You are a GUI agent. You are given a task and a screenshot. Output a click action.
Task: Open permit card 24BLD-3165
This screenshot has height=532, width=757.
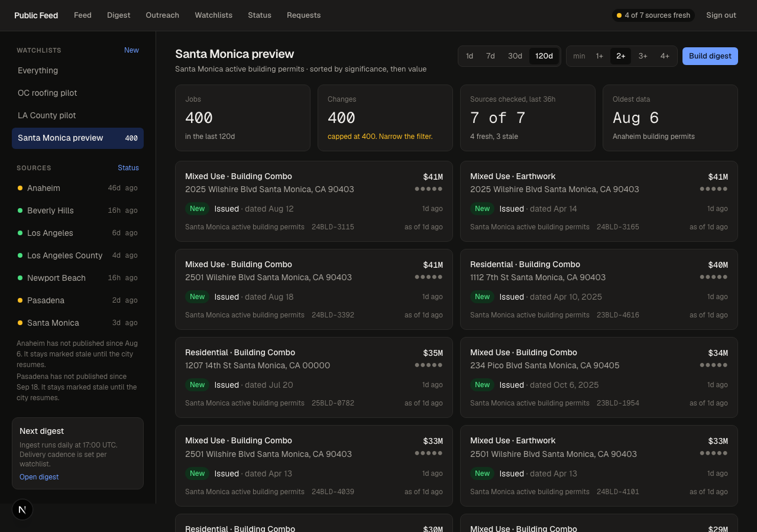(x=599, y=201)
